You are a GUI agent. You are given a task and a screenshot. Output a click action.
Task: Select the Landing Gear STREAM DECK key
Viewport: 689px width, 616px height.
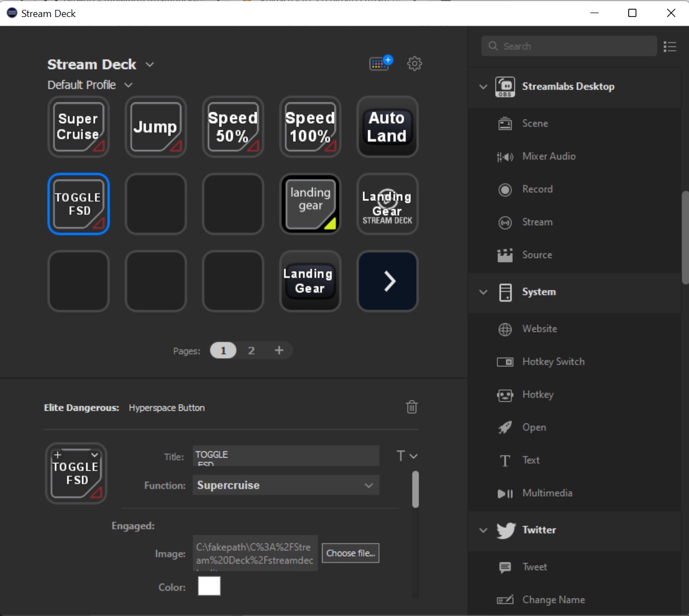click(x=387, y=204)
